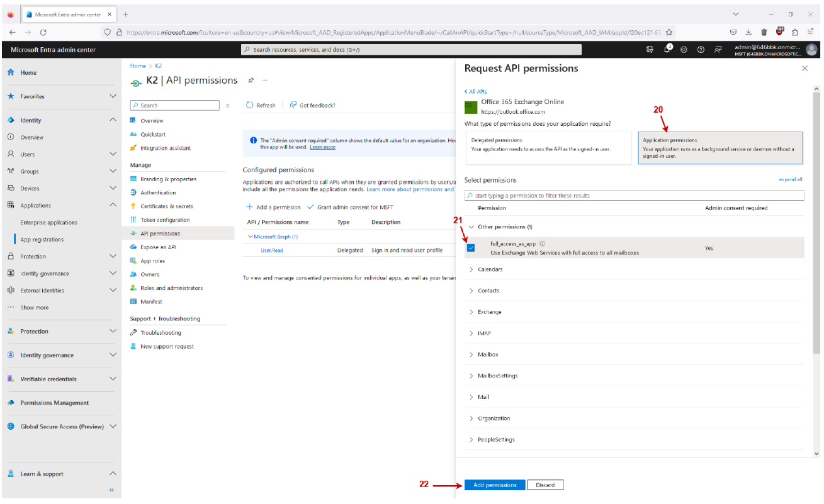Screen dimensions: 824x504
Task: Click the info icon beside full_access_as_app
Action: click(x=543, y=244)
